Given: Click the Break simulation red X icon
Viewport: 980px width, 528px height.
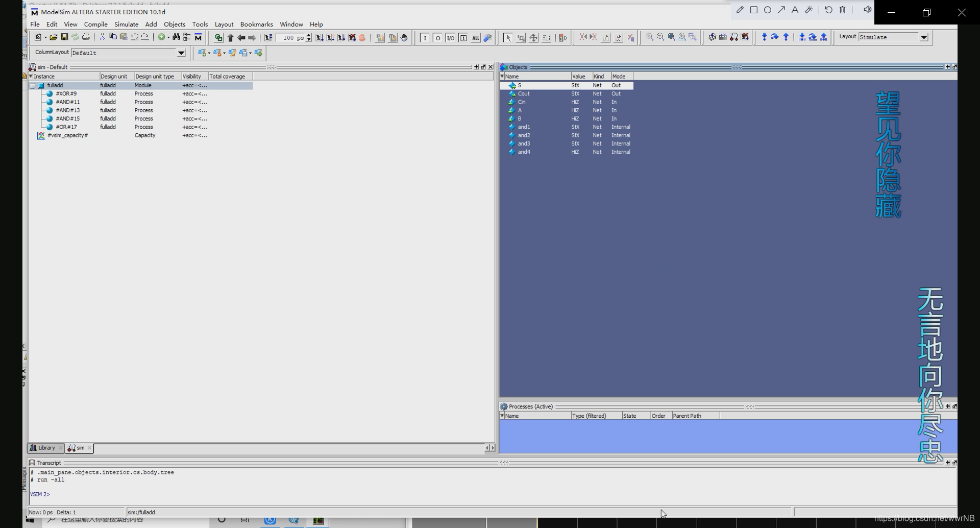Looking at the screenshot, I should pyautogui.click(x=352, y=37).
